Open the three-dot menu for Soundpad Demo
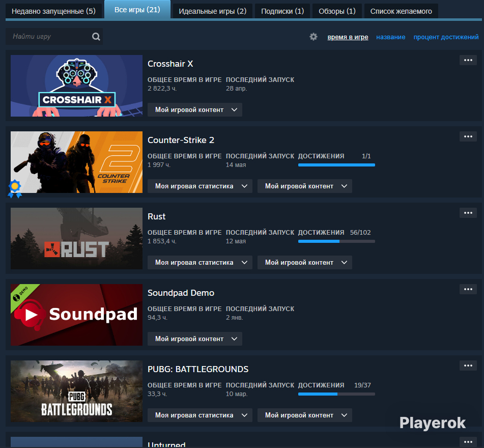Screen dimensions: 484x448 click(x=468, y=289)
